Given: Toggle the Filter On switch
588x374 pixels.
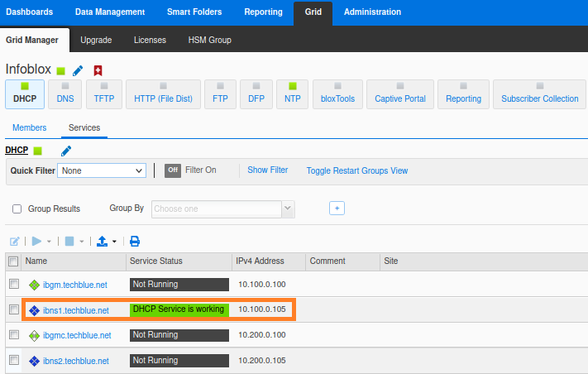Looking at the screenshot, I should [173, 170].
